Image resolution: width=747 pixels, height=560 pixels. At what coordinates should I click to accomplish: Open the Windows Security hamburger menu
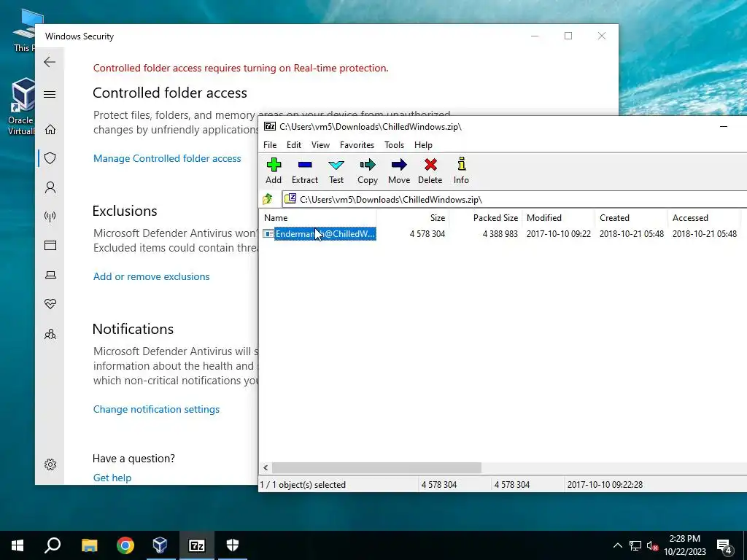pyautogui.click(x=50, y=94)
